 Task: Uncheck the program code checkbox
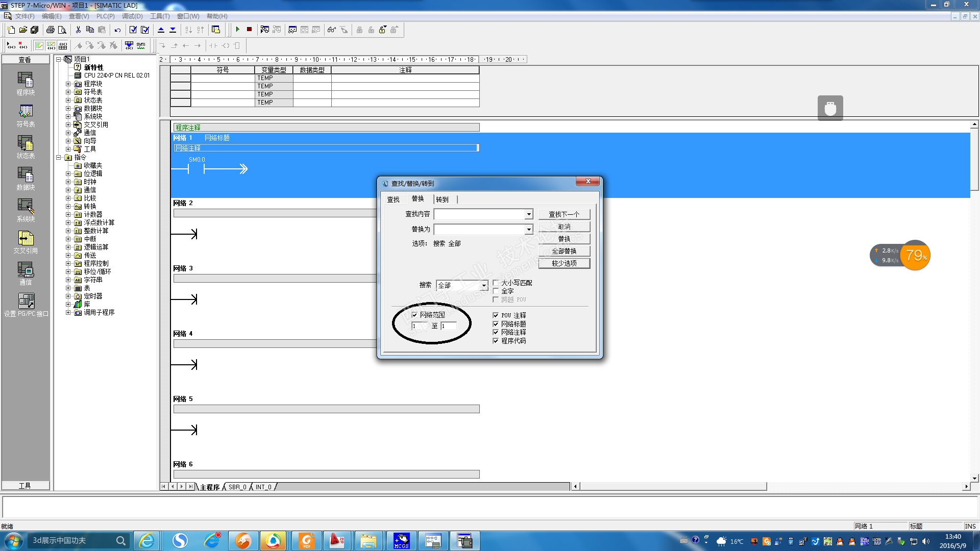(x=496, y=341)
